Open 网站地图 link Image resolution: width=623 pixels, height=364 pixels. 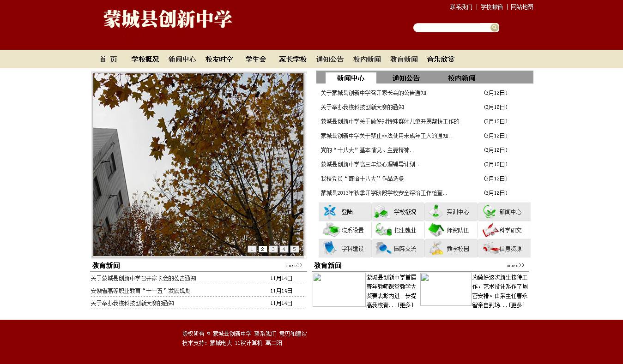tap(522, 7)
